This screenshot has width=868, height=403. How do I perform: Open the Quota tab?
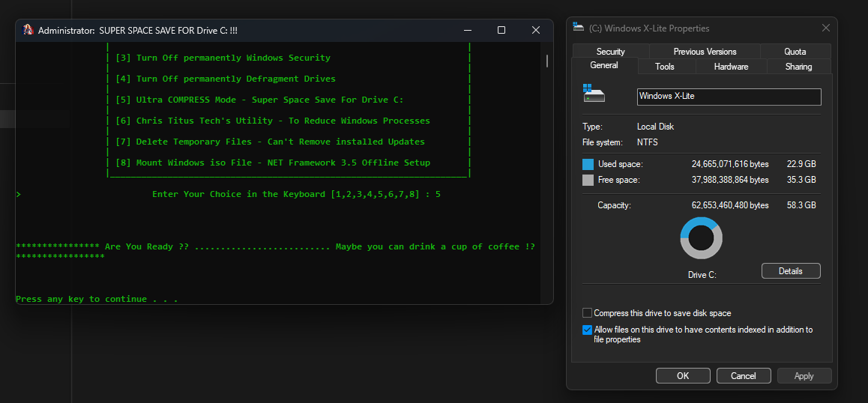[x=795, y=52]
